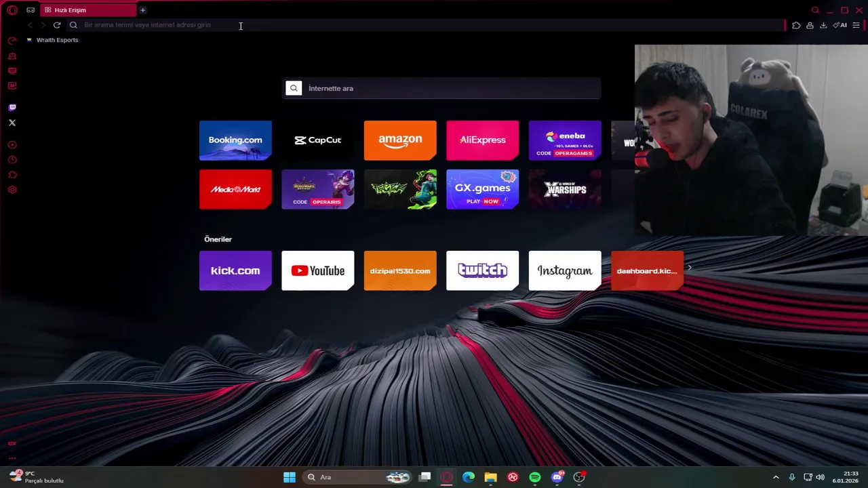Expand the hidden system tray icons
The image size is (868, 488).
click(x=776, y=477)
